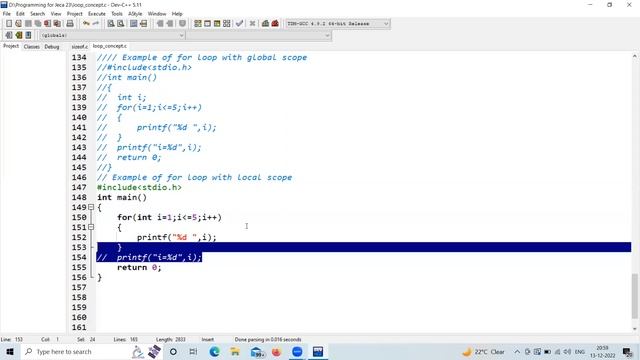Open File Explorer from the taskbar
The width and height of the screenshot is (640, 360).
pos(235,352)
